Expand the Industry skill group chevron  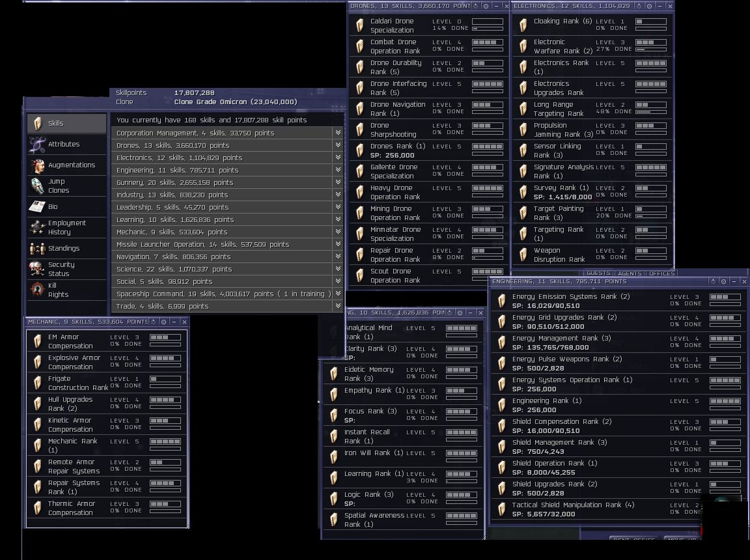click(x=338, y=195)
